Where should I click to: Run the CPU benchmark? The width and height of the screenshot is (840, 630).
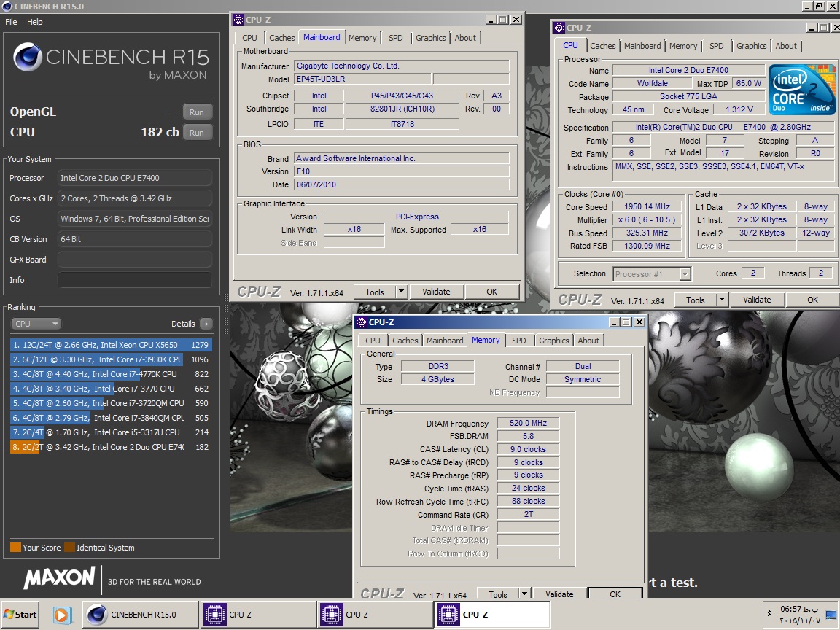click(197, 133)
